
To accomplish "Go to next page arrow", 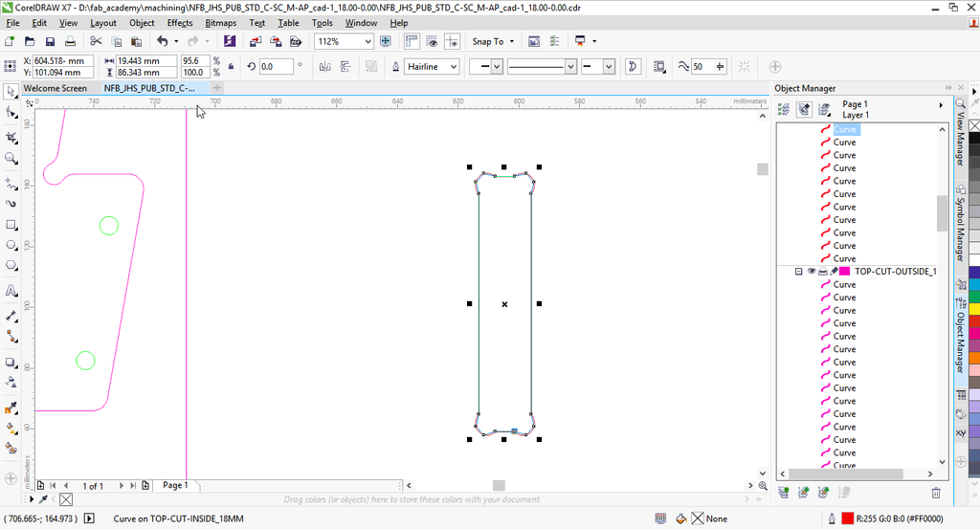I will tap(121, 485).
